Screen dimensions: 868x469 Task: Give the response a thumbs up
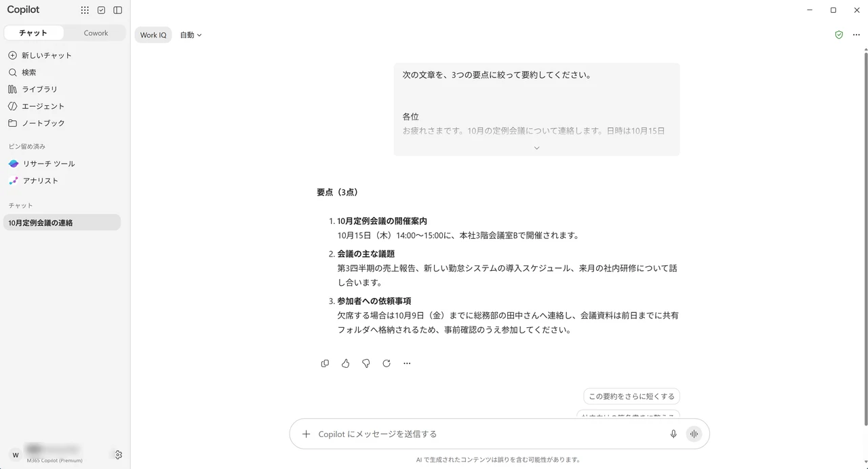[x=345, y=363]
